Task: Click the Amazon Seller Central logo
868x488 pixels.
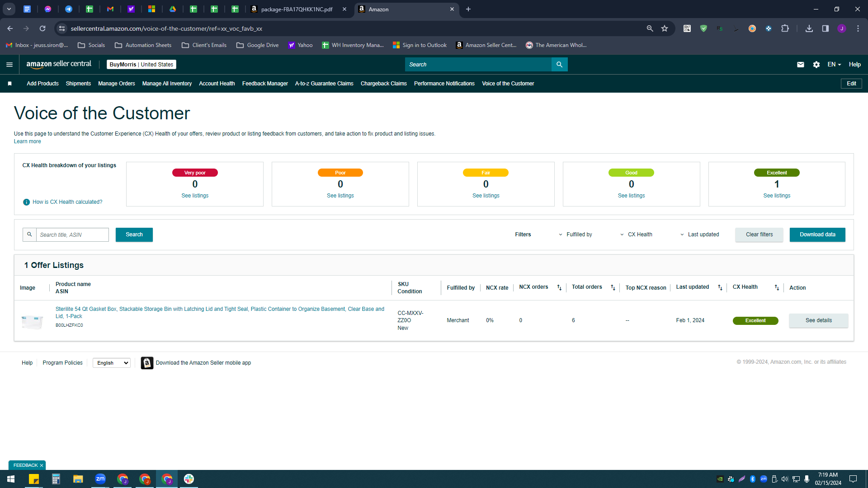Action: 59,64
